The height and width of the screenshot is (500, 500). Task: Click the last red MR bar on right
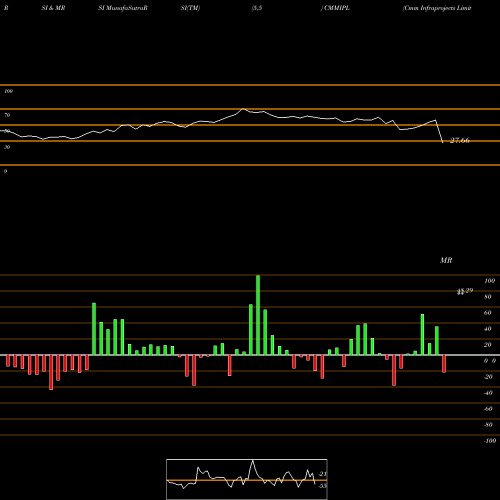coord(444,364)
